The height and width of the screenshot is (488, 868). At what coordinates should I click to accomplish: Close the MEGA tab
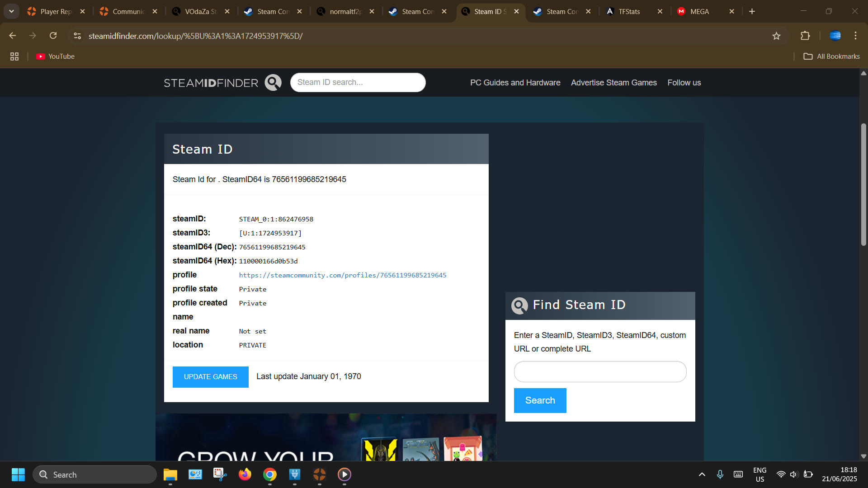(x=732, y=12)
